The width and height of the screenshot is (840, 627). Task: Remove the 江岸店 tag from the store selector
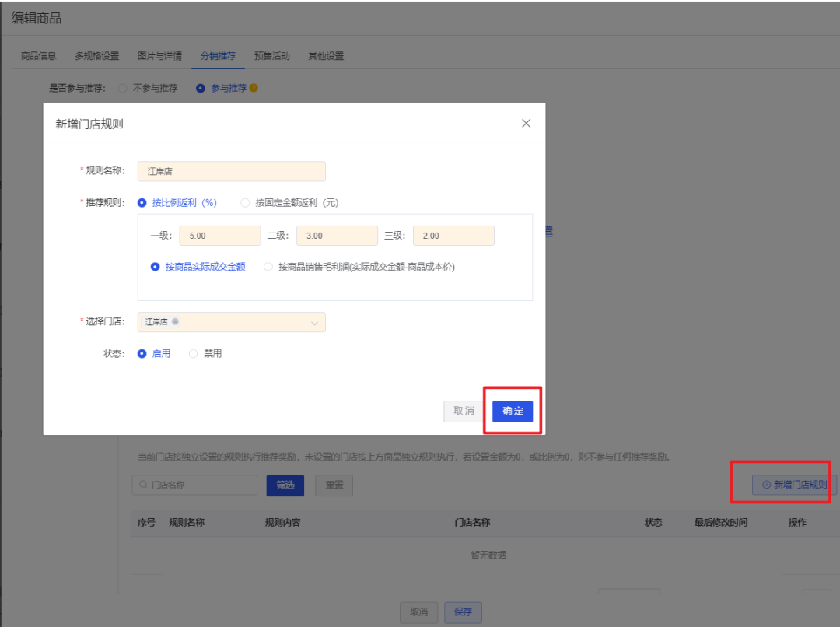(174, 322)
